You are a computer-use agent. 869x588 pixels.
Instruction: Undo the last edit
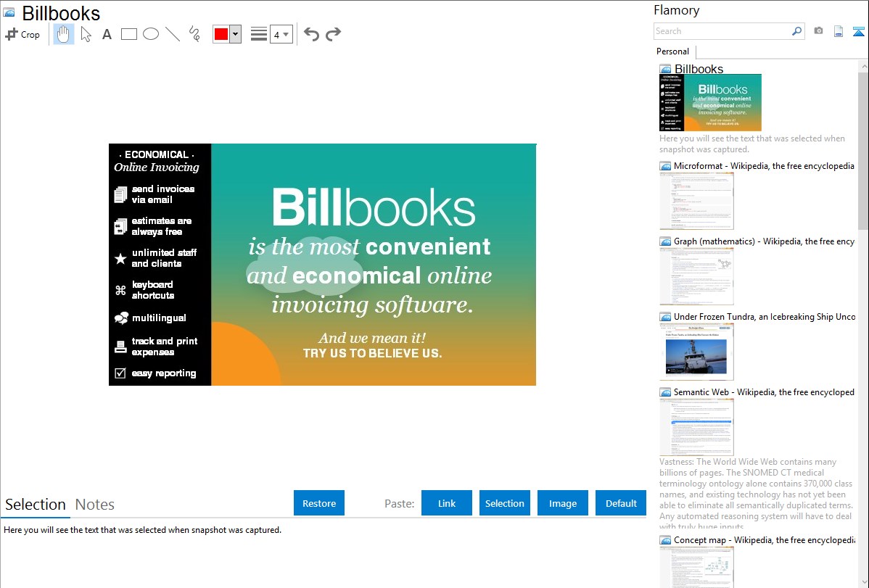tap(311, 34)
